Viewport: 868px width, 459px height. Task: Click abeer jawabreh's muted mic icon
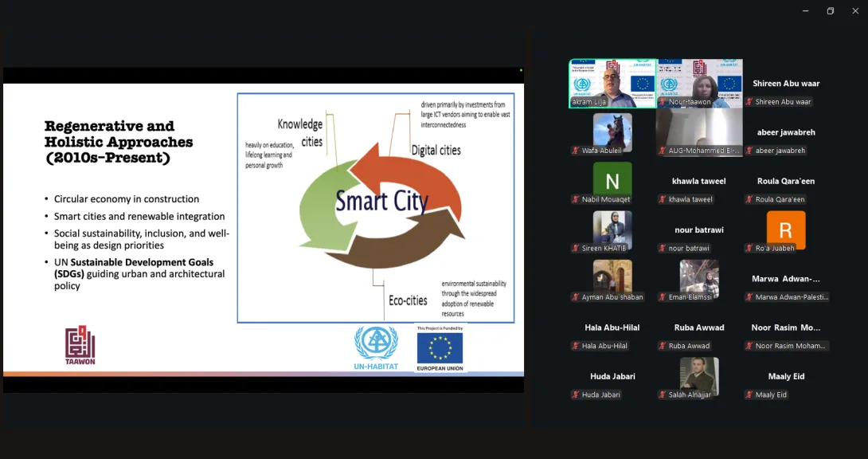point(749,151)
